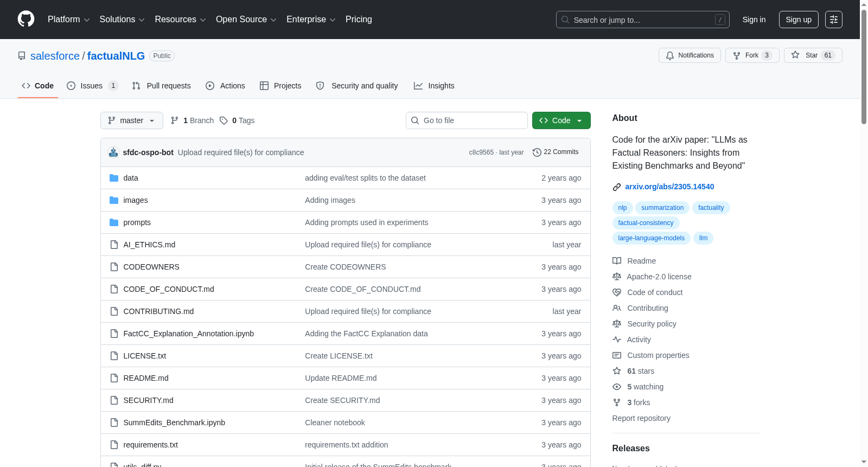Click the large-language-models topic tag
Screen dimensions: 868x467
[651, 238]
